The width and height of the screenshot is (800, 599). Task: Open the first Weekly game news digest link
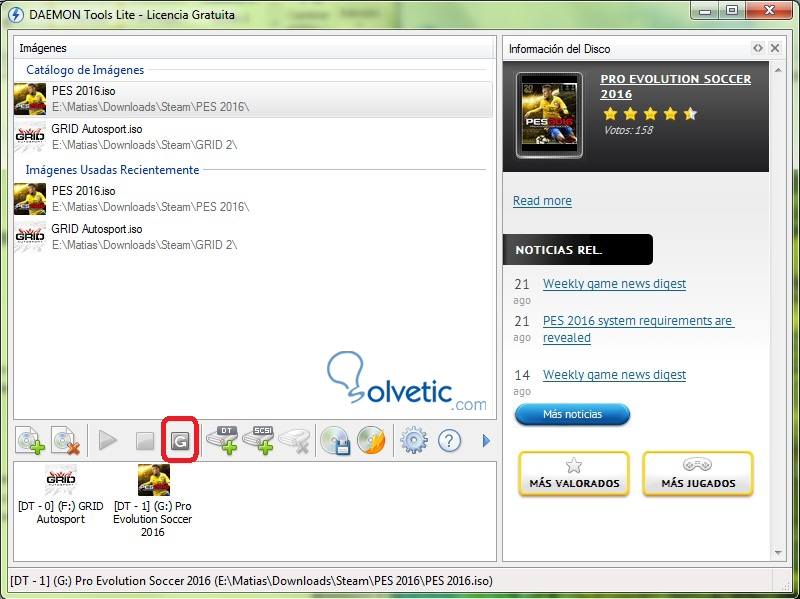[x=614, y=284]
